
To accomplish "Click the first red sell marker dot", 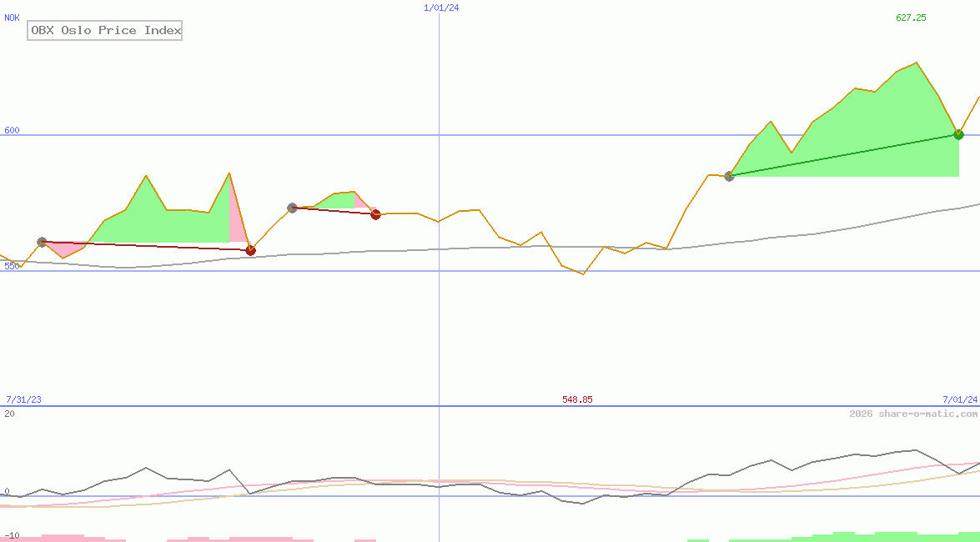I will click(250, 251).
